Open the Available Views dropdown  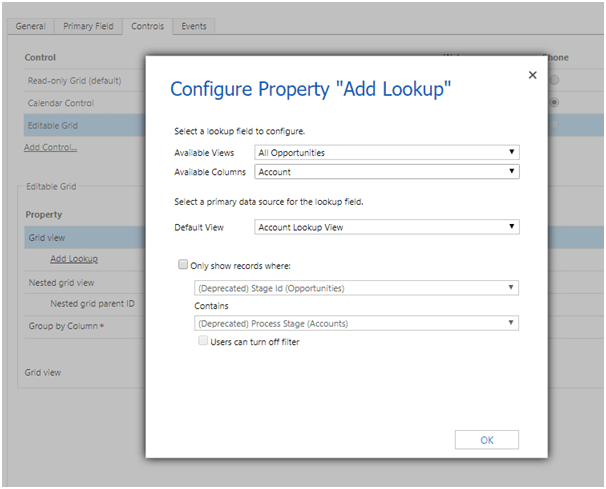[x=386, y=152]
